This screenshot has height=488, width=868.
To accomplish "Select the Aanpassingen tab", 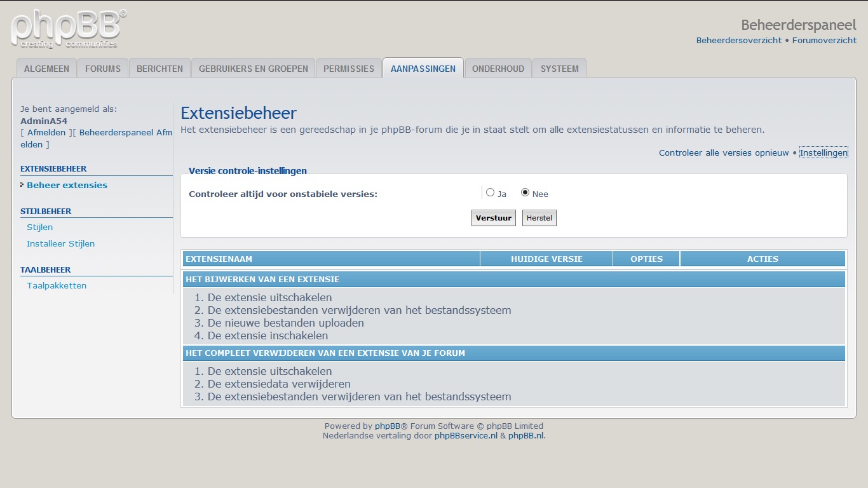I will pyautogui.click(x=423, y=68).
